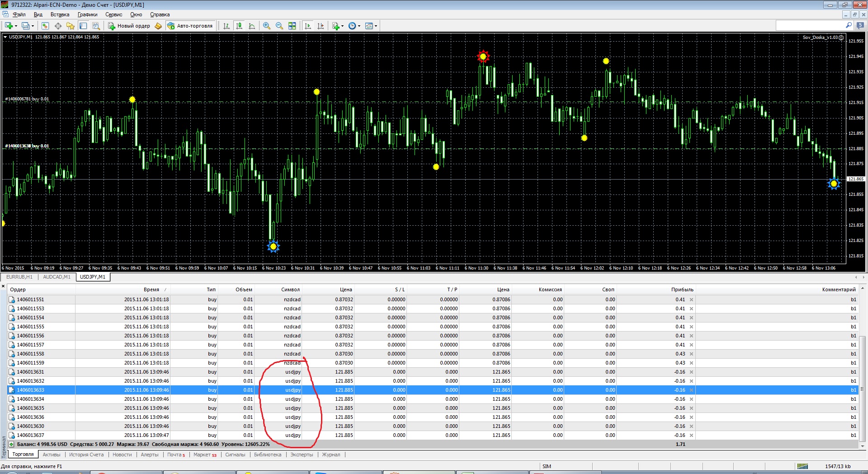Close order 1406013637 with its x button

pyautogui.click(x=691, y=435)
